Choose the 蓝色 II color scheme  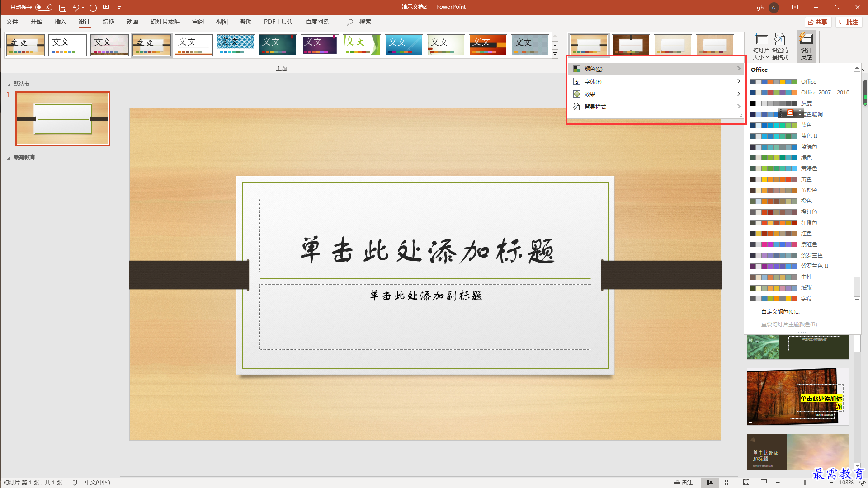click(799, 136)
